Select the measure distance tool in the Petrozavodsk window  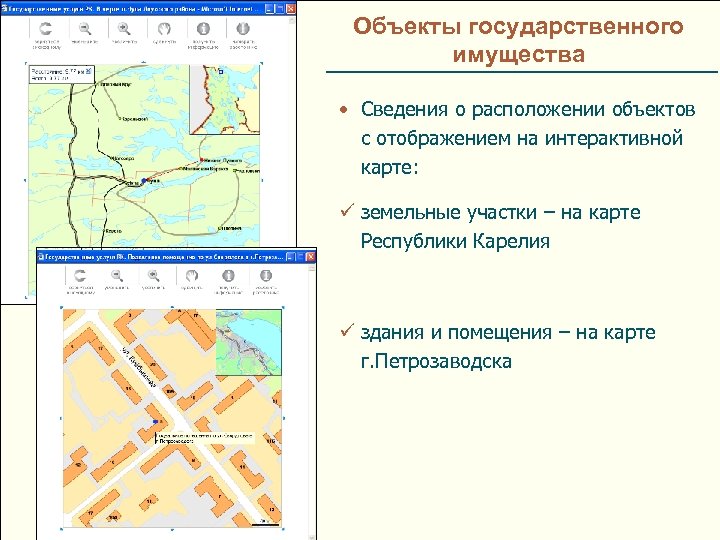(265, 276)
